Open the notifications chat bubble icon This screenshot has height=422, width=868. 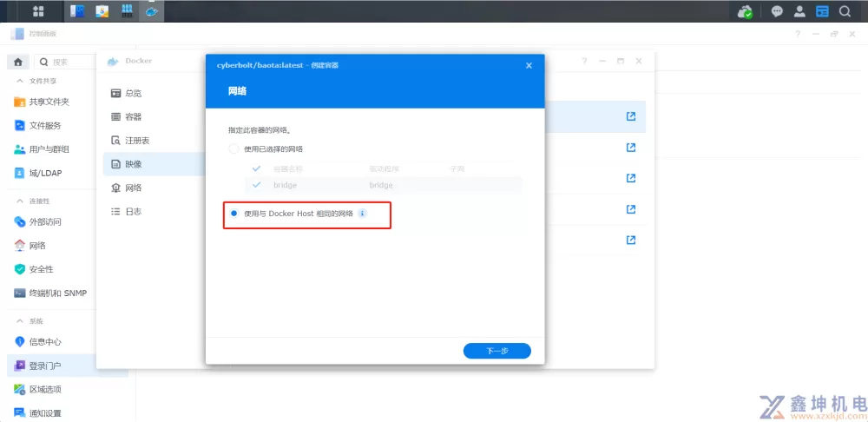point(777,11)
